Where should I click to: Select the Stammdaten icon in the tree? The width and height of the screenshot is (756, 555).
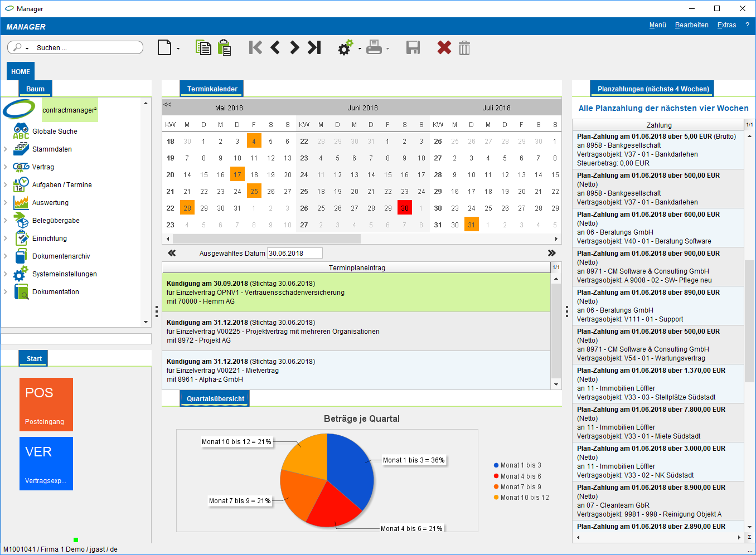pos(21,149)
